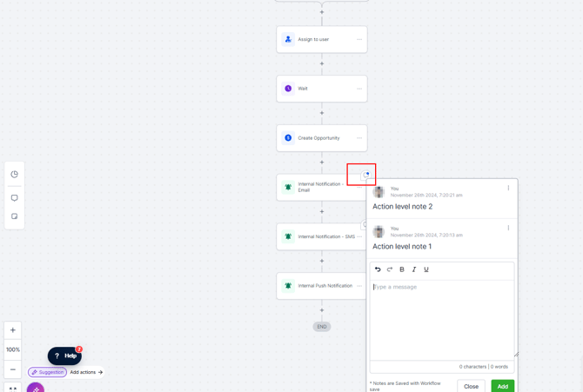Click the green Add button
Viewport: 583px width, 392px height.
point(503,386)
